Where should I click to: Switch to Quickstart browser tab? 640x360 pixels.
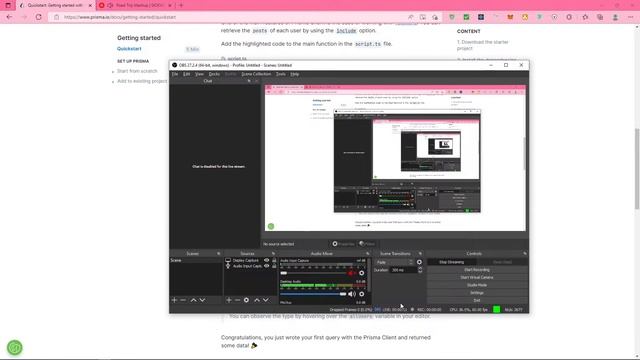point(55,5)
